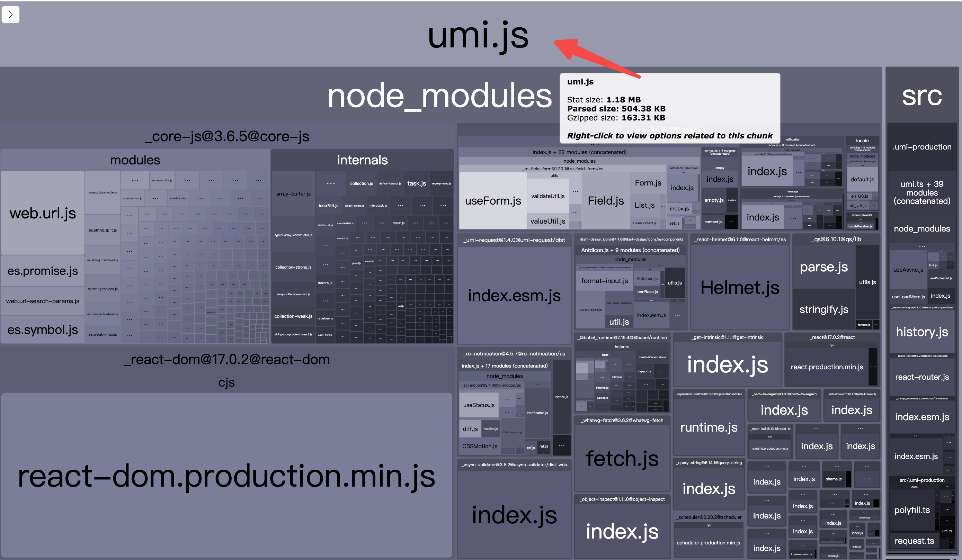Select react.production.min.js tile
Image resolution: width=962 pixels, height=560 pixels.
[x=827, y=367]
